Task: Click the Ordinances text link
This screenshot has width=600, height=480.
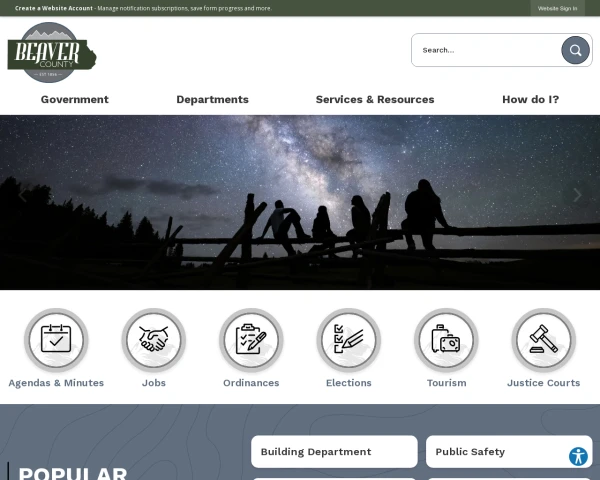Action: point(251,383)
